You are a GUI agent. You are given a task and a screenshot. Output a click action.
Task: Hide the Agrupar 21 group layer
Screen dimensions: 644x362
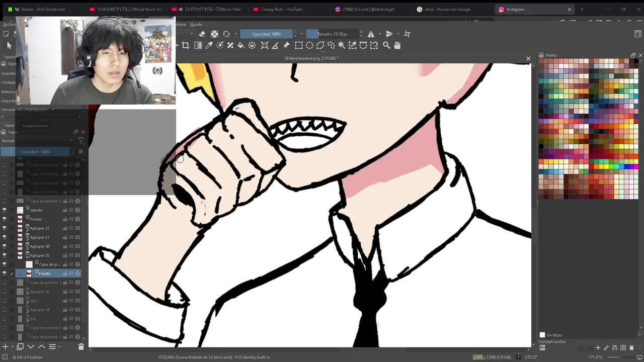pyautogui.click(x=5, y=237)
